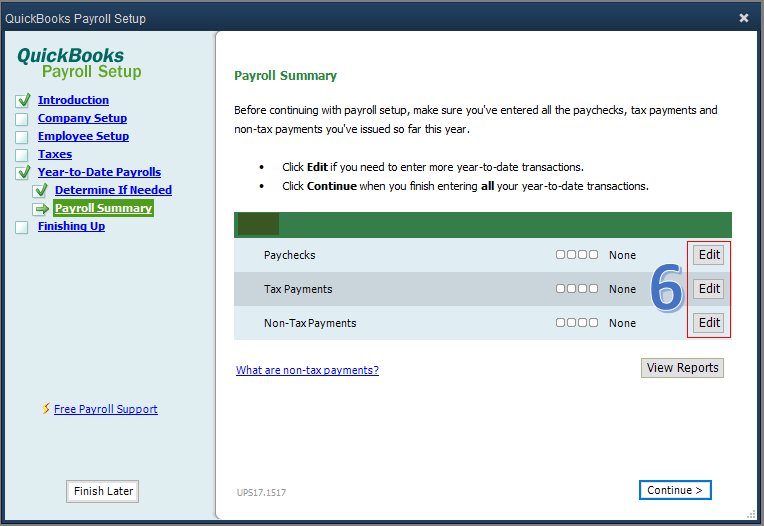Navigate to the Taxes step
This screenshot has height=526, width=764.
pos(55,154)
